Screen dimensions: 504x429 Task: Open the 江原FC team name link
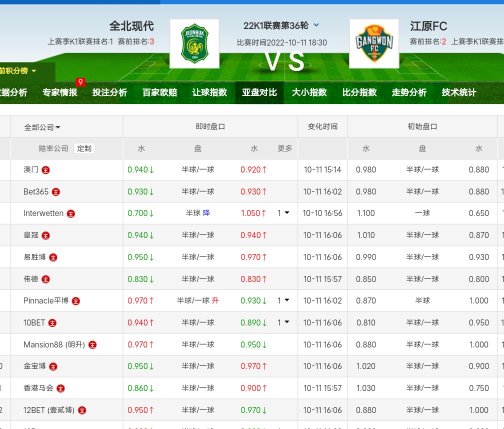click(x=428, y=26)
